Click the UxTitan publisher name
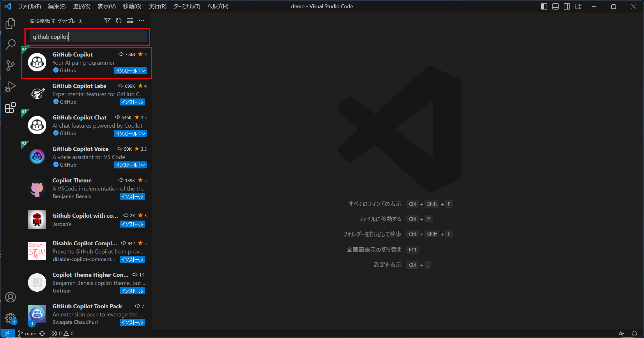644x338 pixels. click(62, 291)
